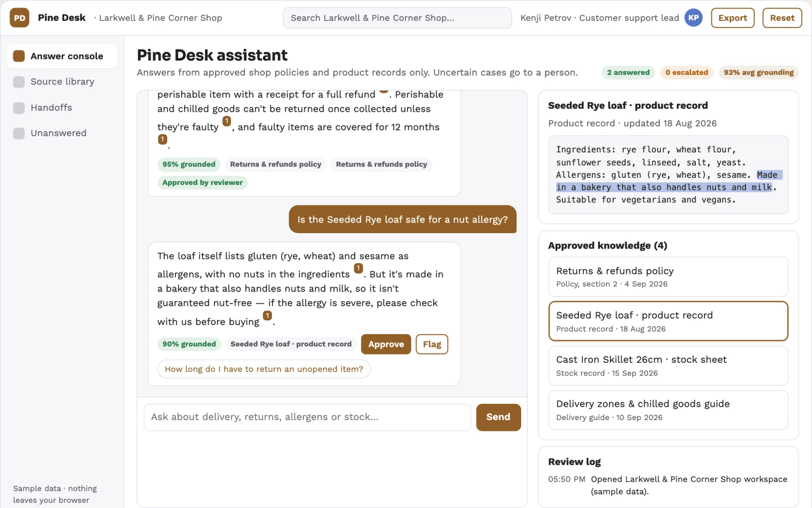The image size is (812, 508).
Task: Click the Unanswered sidebar icon
Action: click(19, 133)
